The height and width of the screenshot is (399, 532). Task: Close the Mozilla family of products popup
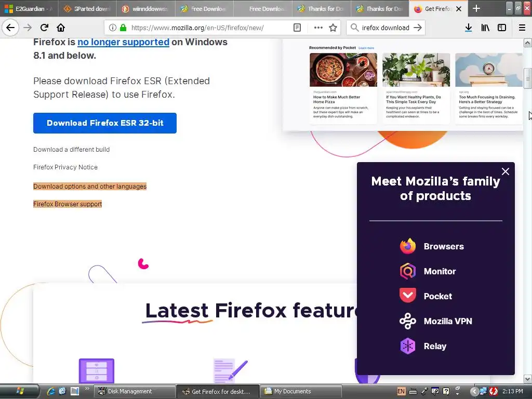click(505, 171)
